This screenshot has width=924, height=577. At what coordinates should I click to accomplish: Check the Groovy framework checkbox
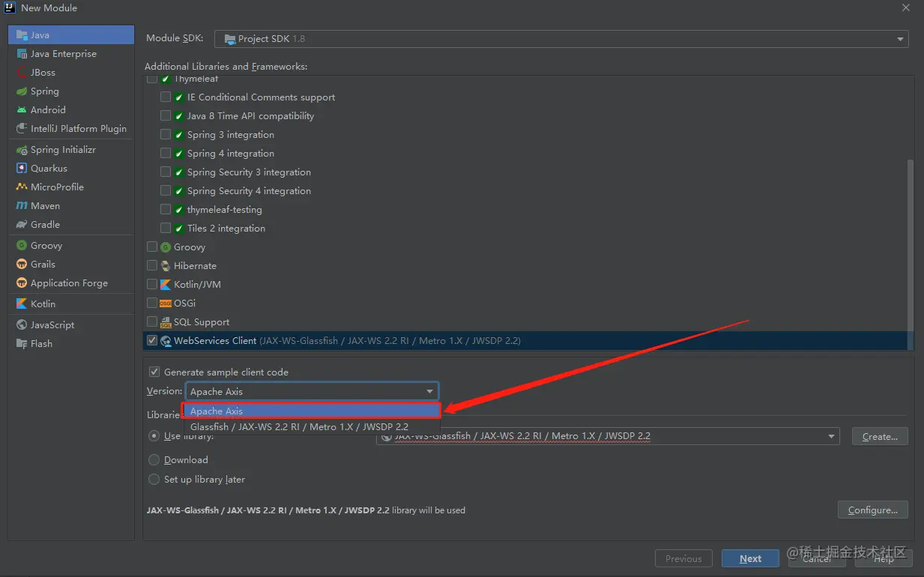152,247
